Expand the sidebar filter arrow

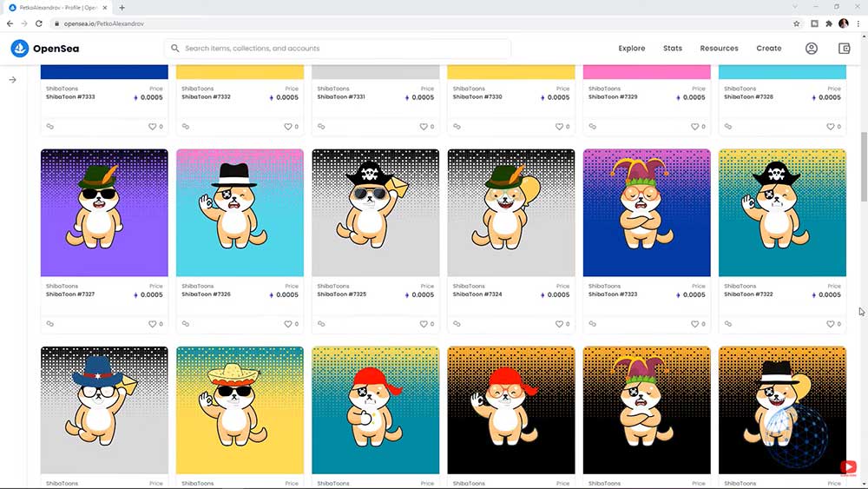click(x=13, y=80)
